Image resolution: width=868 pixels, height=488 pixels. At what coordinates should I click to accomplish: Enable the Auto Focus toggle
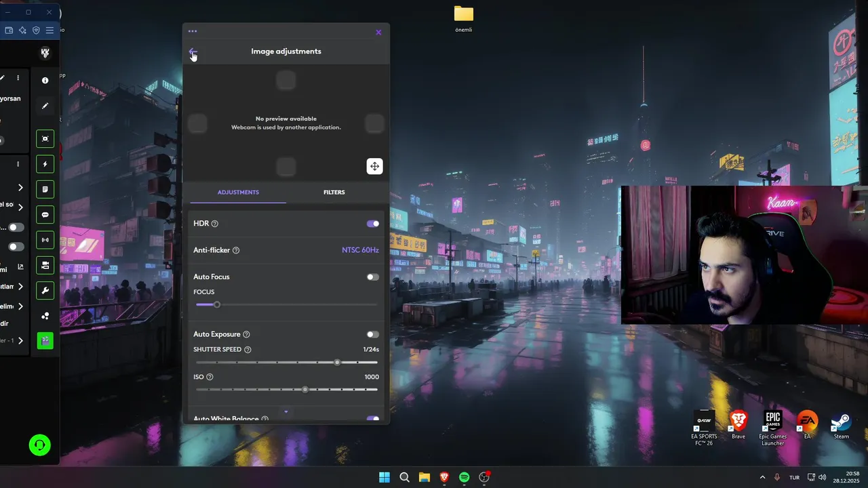373,277
